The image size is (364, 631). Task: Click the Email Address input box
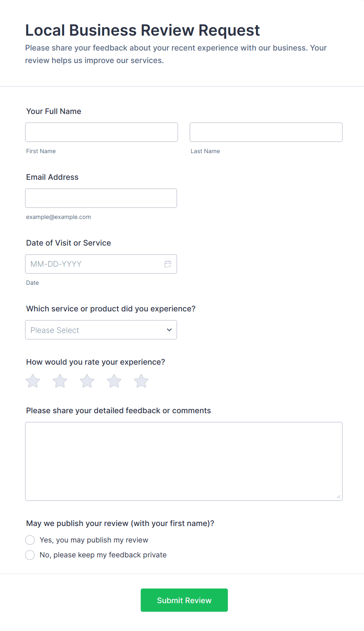pyautogui.click(x=101, y=198)
